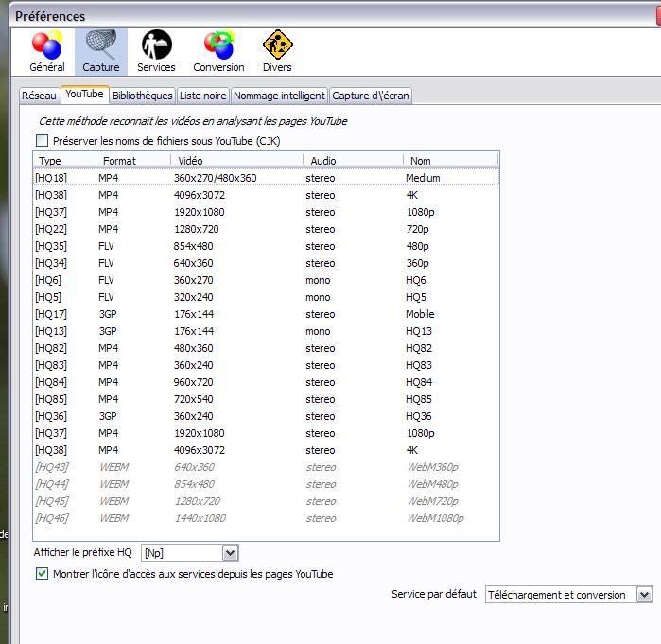Select the first 1920x1080 video cell
The height and width of the screenshot is (644, 661).
[200, 212]
